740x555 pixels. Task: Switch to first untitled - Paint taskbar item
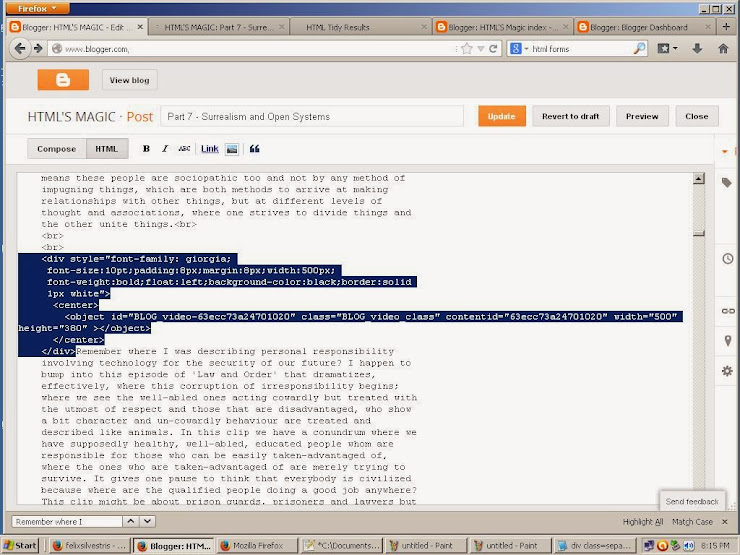click(426, 546)
